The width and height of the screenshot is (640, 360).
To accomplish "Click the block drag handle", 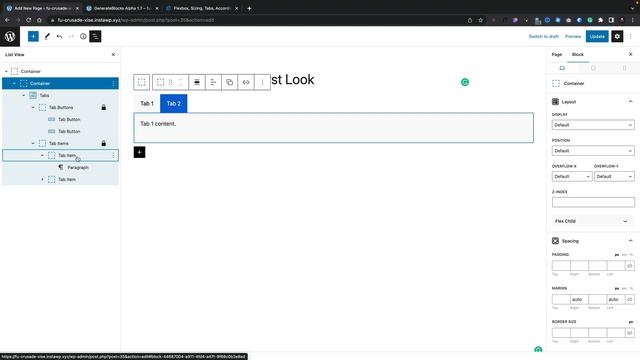I will (x=171, y=82).
